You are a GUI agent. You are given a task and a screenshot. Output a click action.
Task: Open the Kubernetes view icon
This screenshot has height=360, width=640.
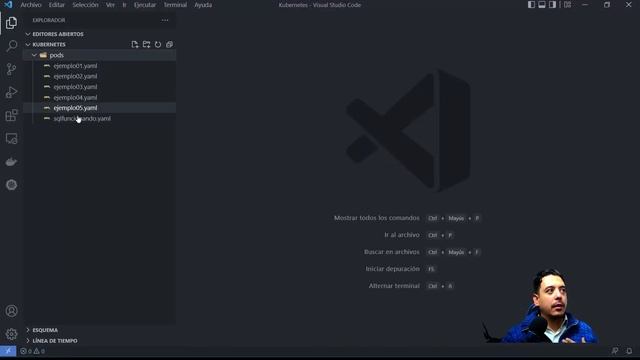[11, 185]
